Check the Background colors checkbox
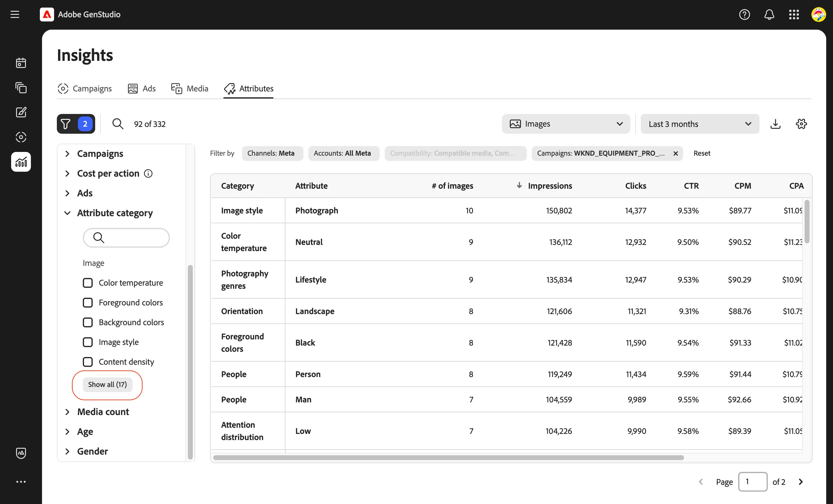 coord(87,322)
